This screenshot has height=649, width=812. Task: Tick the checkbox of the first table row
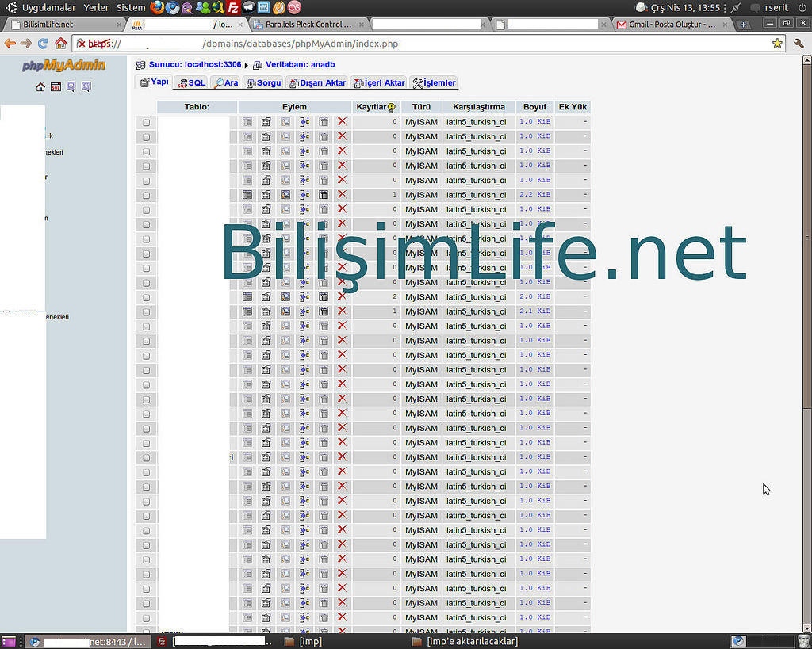pyautogui.click(x=146, y=122)
